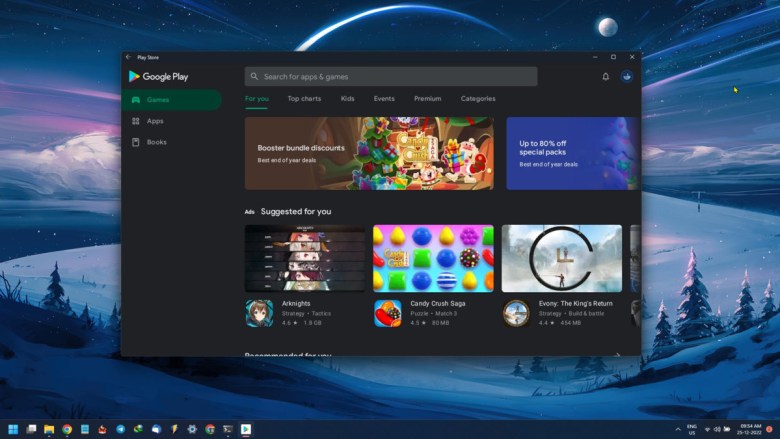The height and width of the screenshot is (439, 780).
Task: Open the Arknights title link
Action: (x=296, y=303)
